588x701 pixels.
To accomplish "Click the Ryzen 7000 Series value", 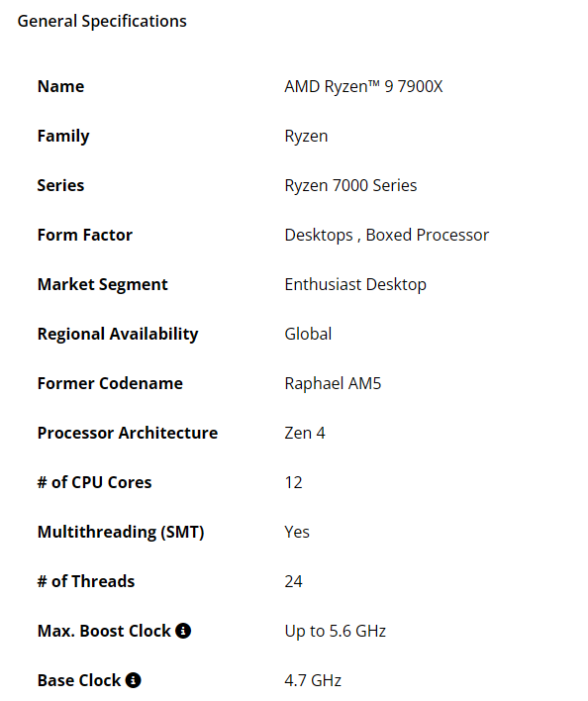I will (x=350, y=185).
